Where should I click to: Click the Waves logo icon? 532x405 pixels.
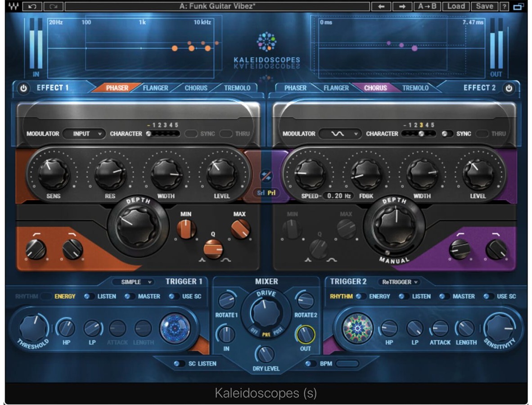13,6
